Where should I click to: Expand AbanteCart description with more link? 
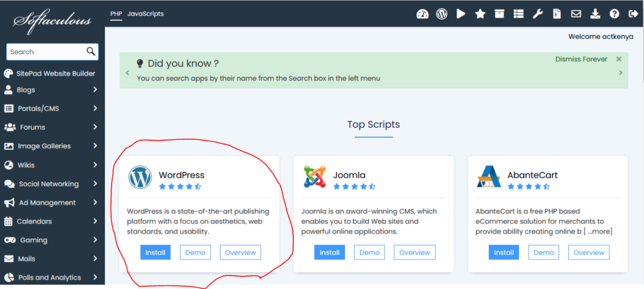600,232
